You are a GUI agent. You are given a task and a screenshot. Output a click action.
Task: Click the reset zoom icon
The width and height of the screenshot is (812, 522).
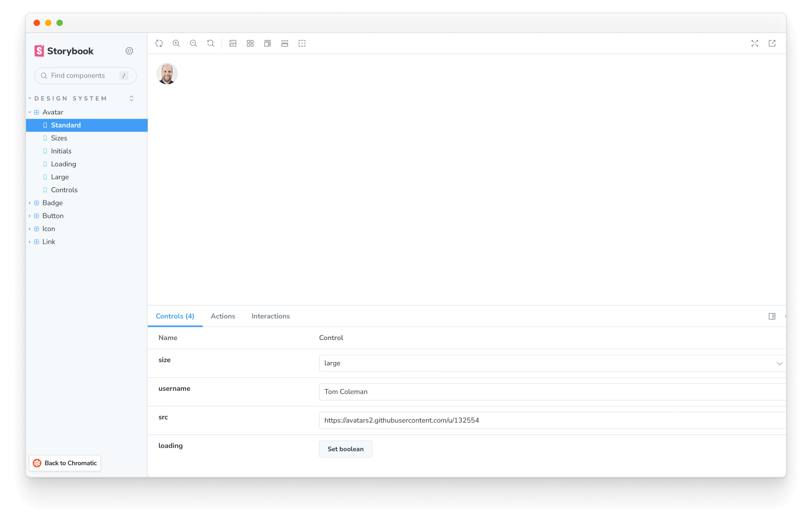211,43
